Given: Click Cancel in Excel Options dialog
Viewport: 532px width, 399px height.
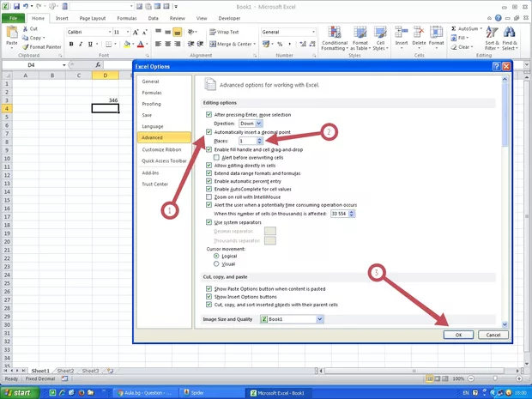Looking at the screenshot, I should pyautogui.click(x=493, y=335).
